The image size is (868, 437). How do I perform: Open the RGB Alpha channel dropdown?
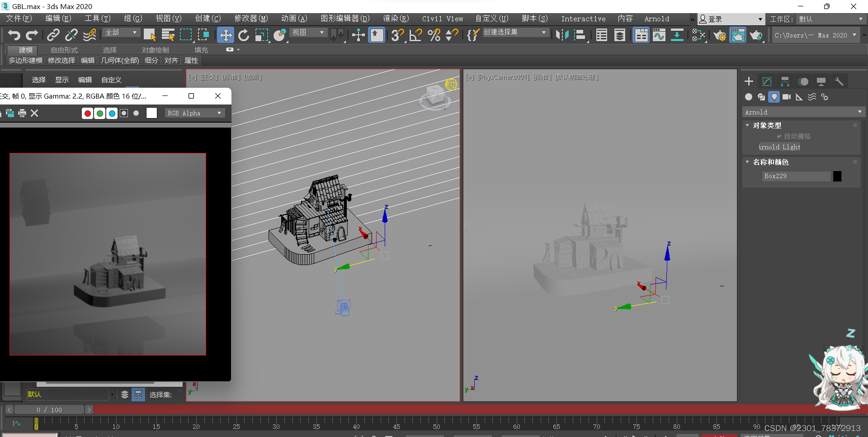[194, 113]
